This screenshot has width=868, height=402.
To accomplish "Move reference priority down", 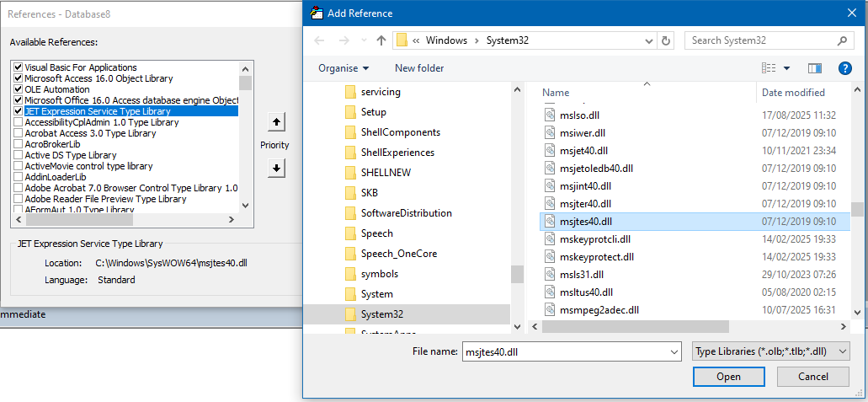I will click(275, 168).
